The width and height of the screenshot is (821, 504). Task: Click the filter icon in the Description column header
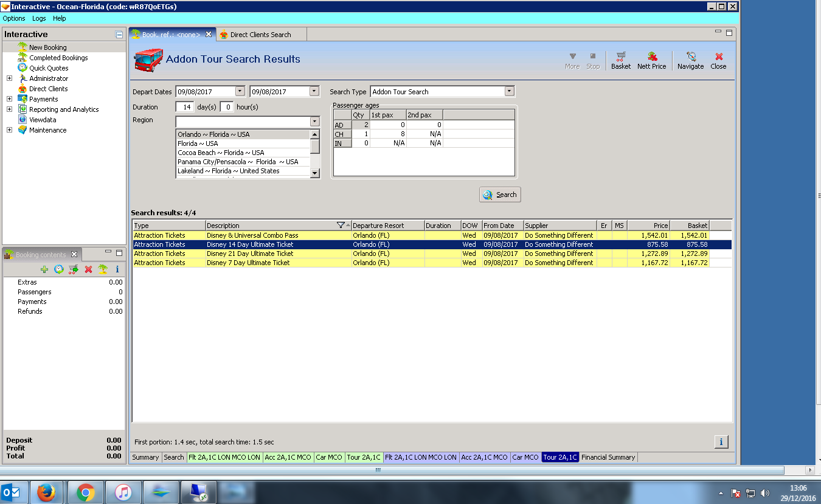click(x=341, y=226)
